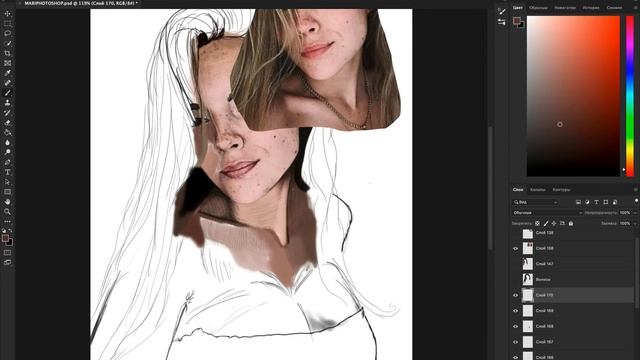Filter layers by adjustment layers

click(587, 202)
